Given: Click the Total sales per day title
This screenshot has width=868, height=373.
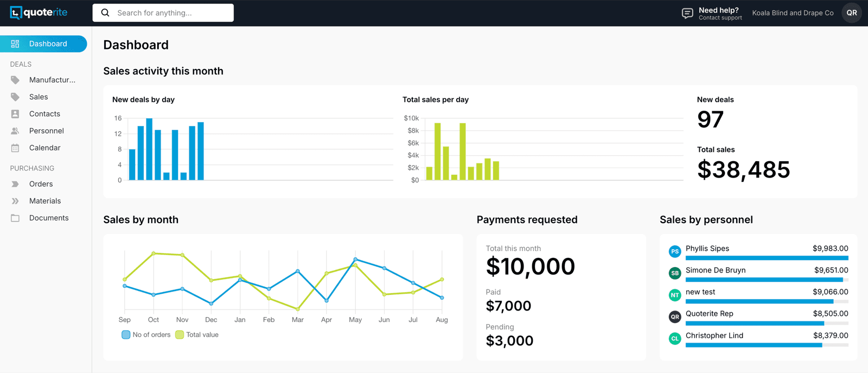Looking at the screenshot, I should [x=436, y=100].
